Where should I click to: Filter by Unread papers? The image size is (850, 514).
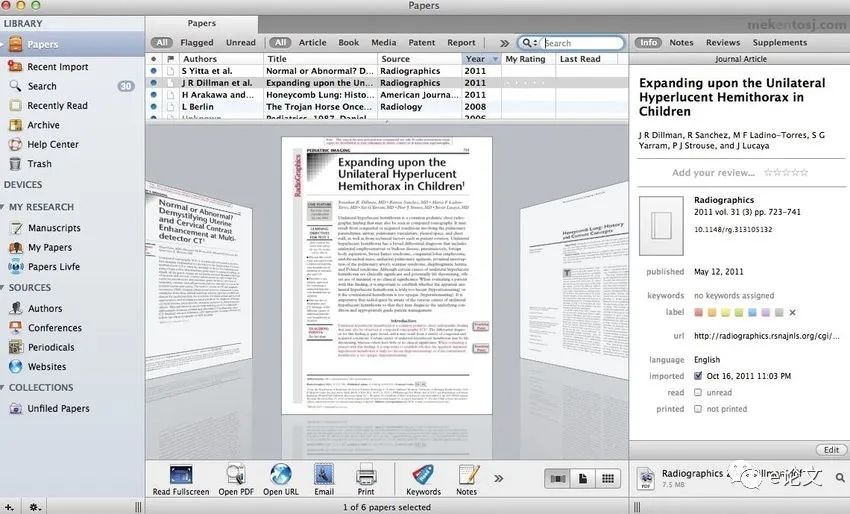pos(241,43)
